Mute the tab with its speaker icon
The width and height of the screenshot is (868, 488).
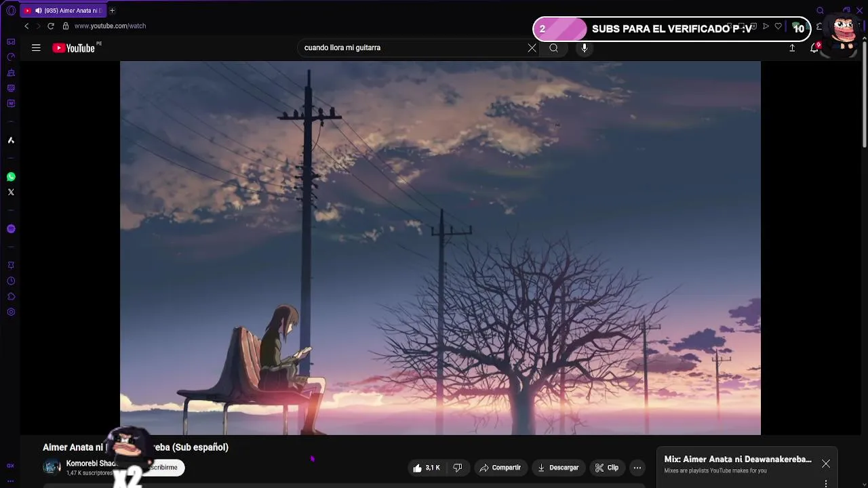click(38, 11)
